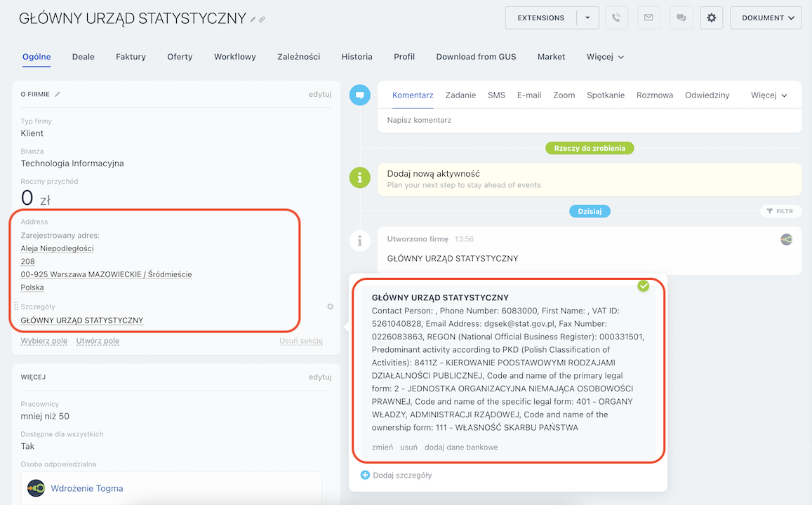Select the Zadanie activity tab
The height and width of the screenshot is (505, 812).
coord(460,95)
